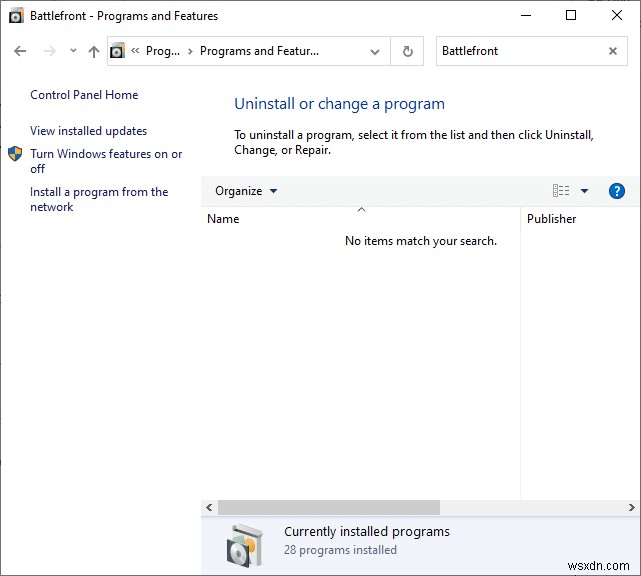Open the breadcrumb chevron after Prog...
641x576 pixels.
190,52
